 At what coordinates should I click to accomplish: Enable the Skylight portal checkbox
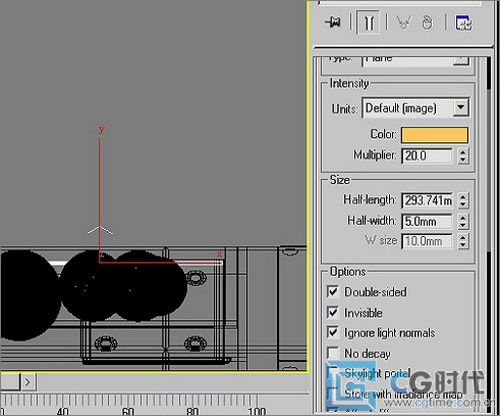pos(333,373)
